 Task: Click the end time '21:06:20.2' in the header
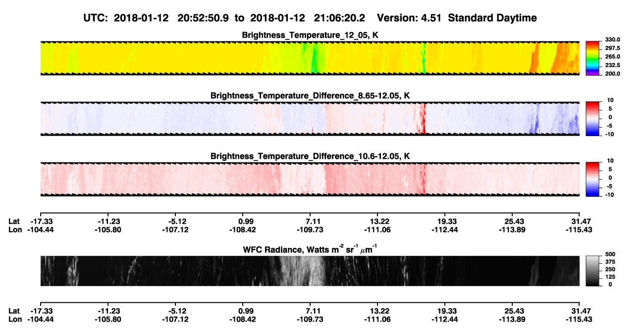(339, 18)
